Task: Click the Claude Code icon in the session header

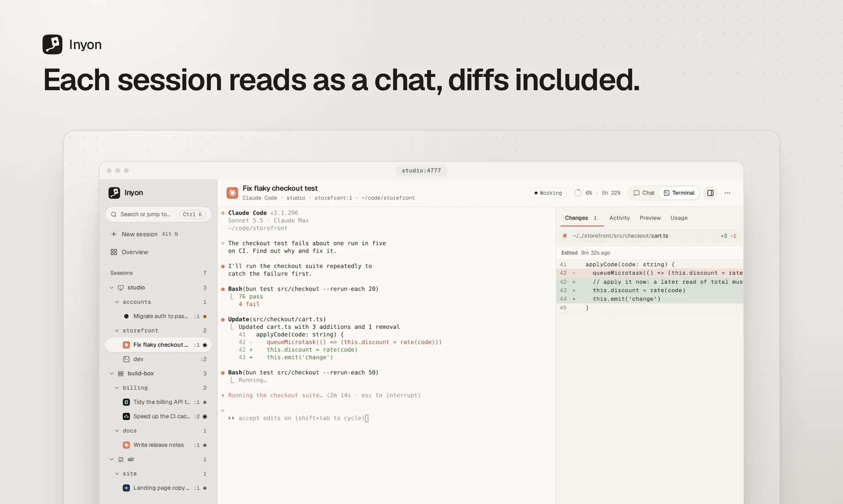Action: 232,193
